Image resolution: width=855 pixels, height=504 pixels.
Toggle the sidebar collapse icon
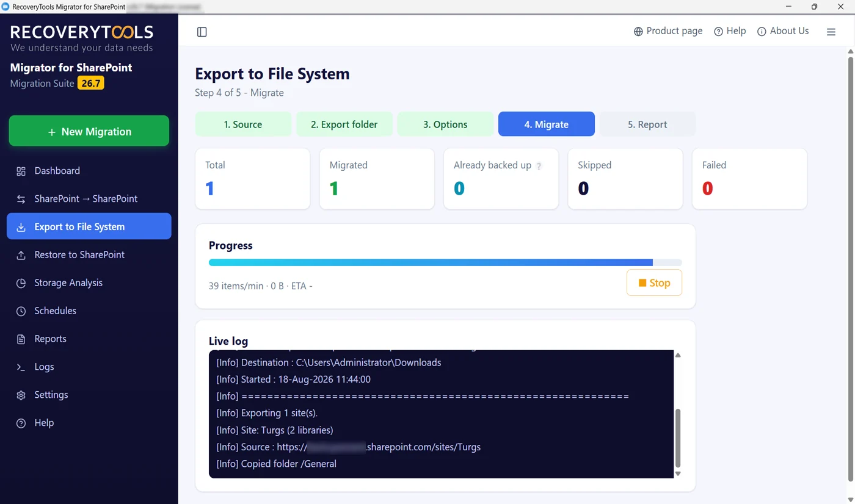pyautogui.click(x=202, y=32)
